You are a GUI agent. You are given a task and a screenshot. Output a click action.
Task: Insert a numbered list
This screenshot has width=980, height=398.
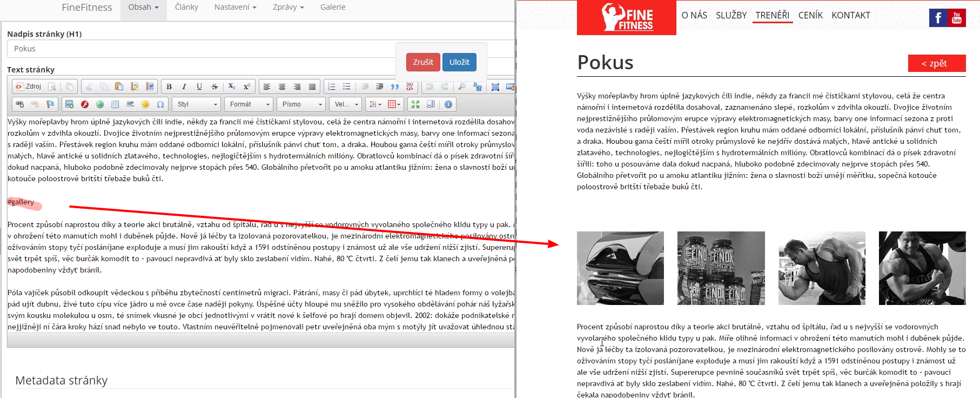tap(332, 87)
